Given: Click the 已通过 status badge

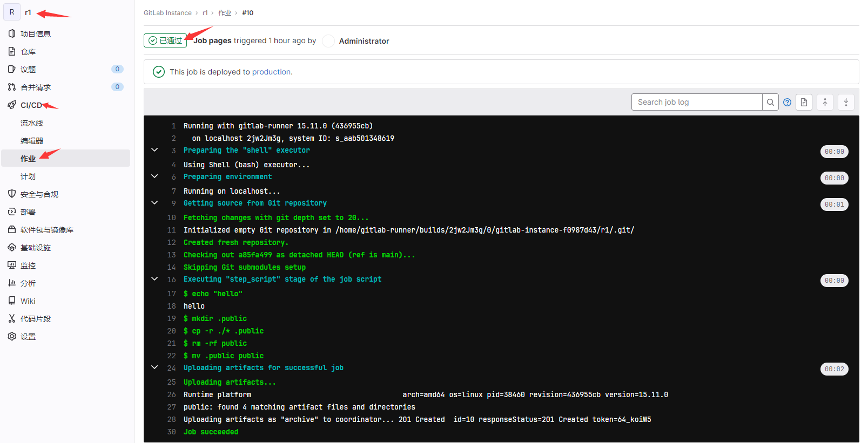Looking at the screenshot, I should pyautogui.click(x=165, y=40).
